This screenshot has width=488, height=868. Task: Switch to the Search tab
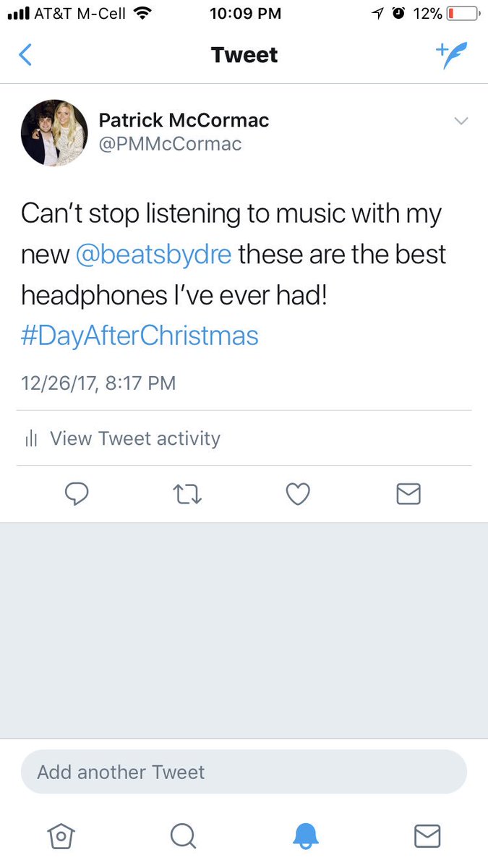[x=184, y=836]
